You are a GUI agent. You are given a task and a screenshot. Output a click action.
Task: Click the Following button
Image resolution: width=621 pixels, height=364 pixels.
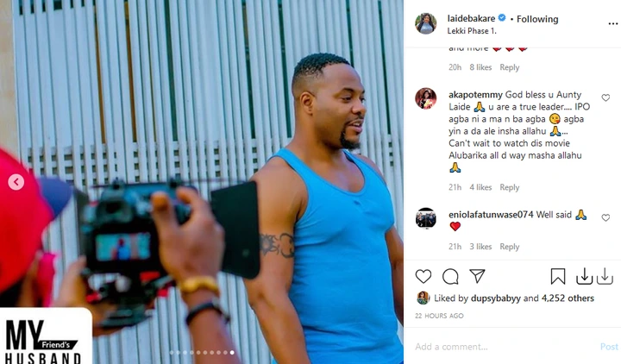click(x=537, y=19)
